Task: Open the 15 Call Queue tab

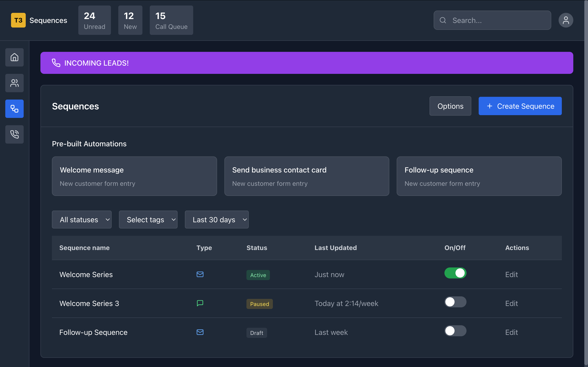Action: click(171, 20)
